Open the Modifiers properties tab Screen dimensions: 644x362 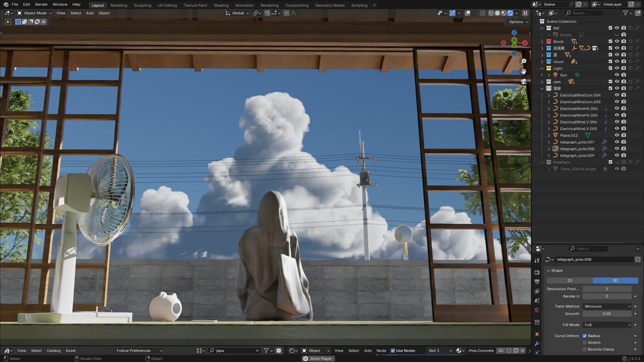point(537,343)
